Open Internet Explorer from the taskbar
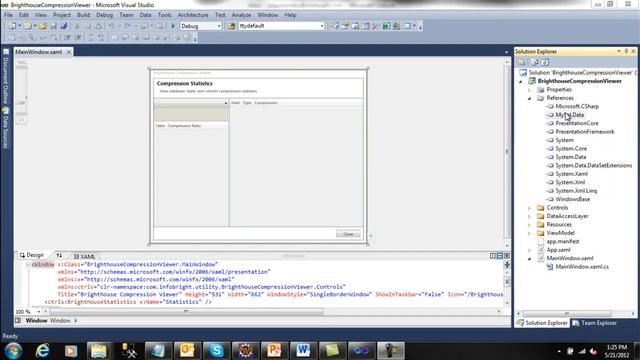 coord(42,351)
